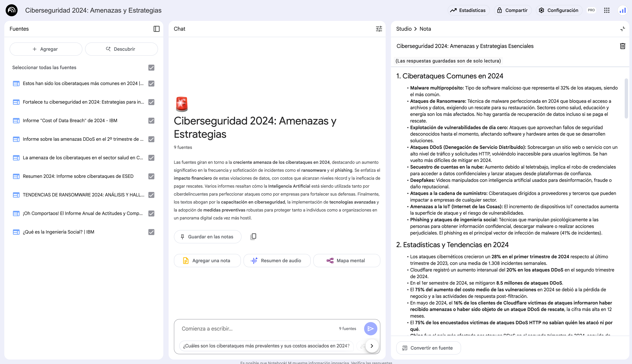Screen dimensions: 632x364
Task: Expand more suggested questions with the chevron
Action: coord(372,346)
